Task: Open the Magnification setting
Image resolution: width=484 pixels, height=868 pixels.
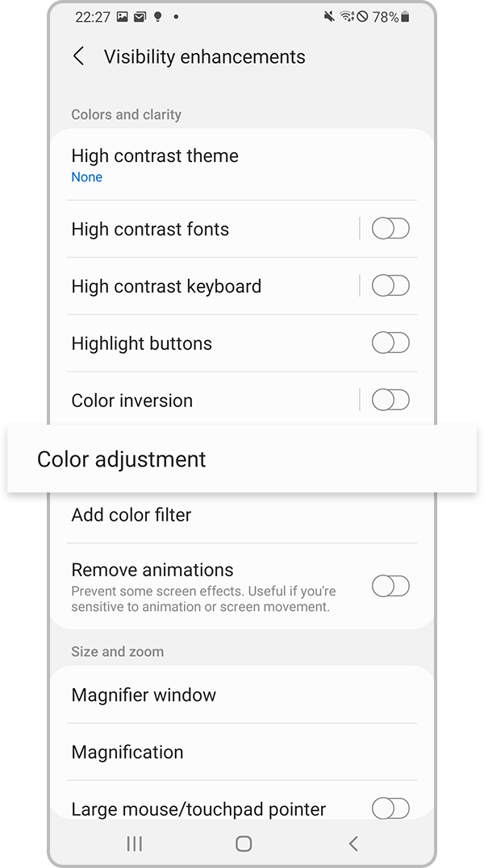Action: click(x=127, y=752)
